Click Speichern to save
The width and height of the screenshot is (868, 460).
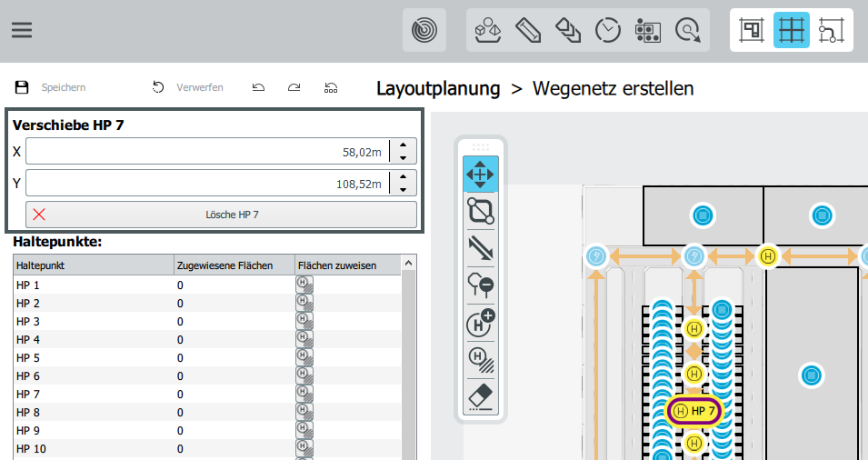point(51,87)
